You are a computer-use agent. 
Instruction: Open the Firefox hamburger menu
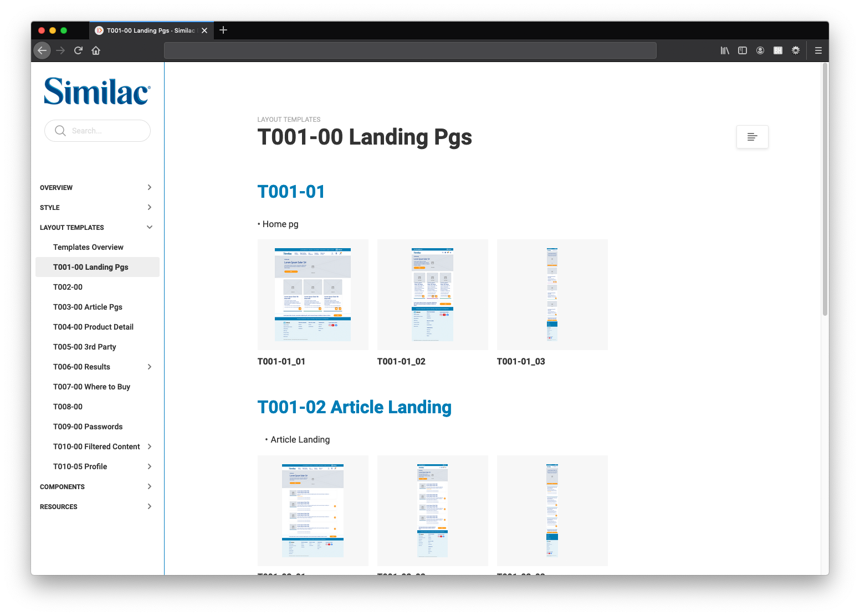point(818,50)
